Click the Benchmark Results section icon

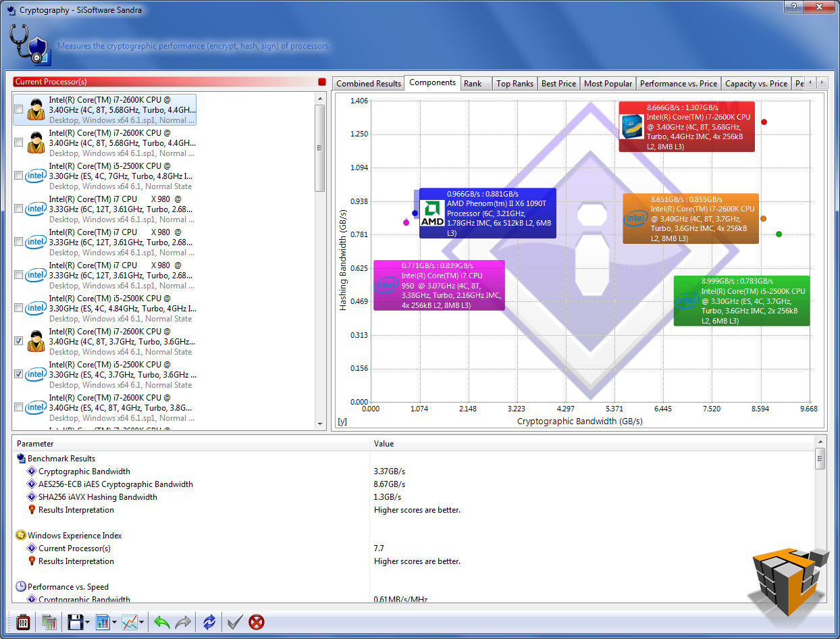click(x=21, y=459)
